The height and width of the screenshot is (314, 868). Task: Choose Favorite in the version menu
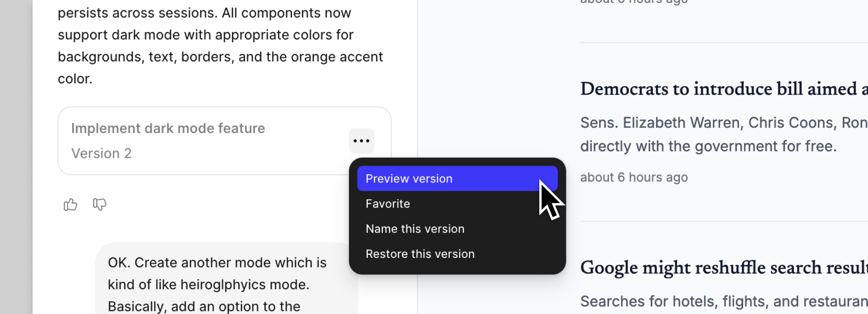tap(388, 204)
